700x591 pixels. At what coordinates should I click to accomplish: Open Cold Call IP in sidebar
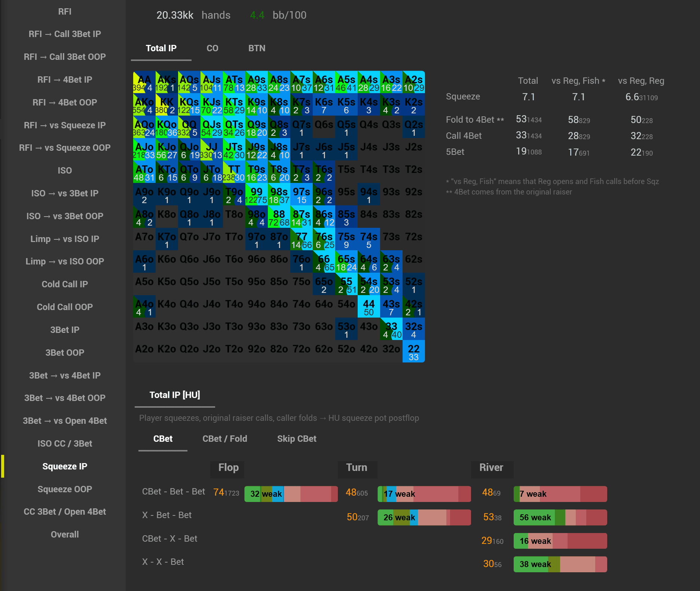point(64,284)
